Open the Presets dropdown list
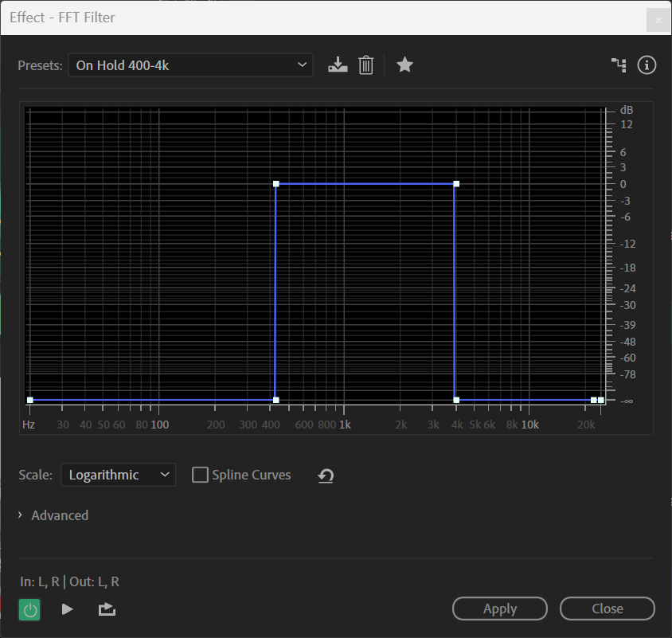 click(x=190, y=65)
